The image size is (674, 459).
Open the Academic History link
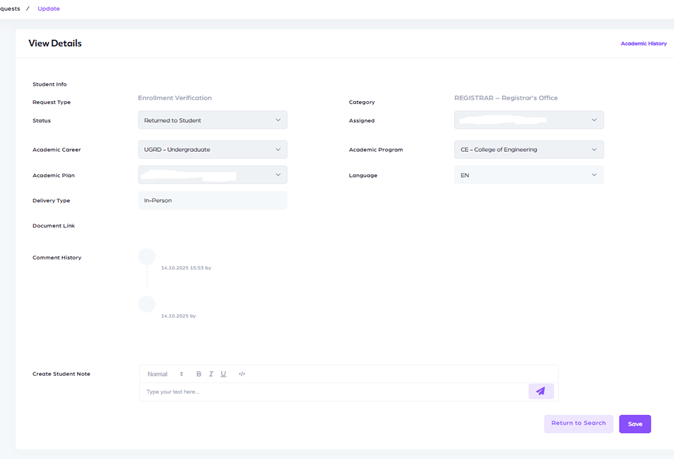click(x=643, y=44)
